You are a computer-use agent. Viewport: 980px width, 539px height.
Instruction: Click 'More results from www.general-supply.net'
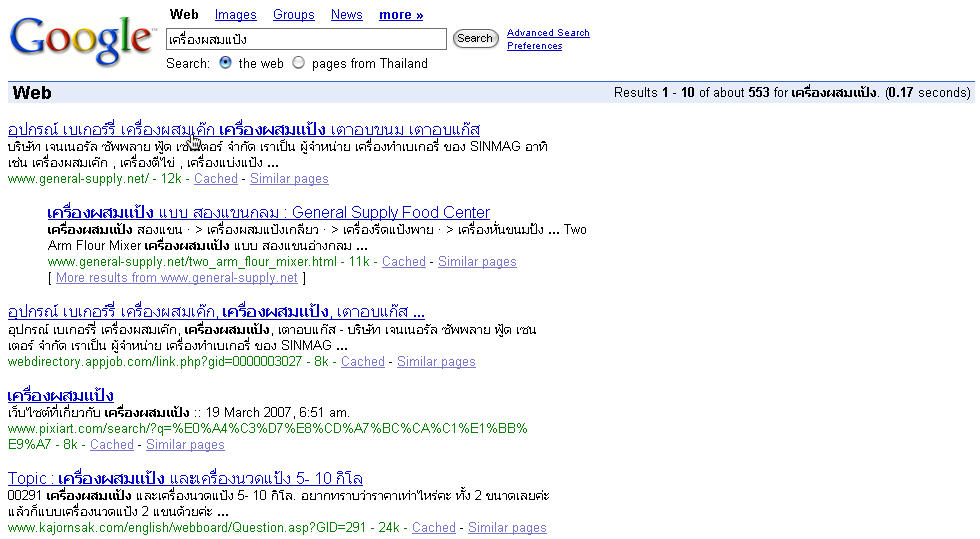[177, 278]
